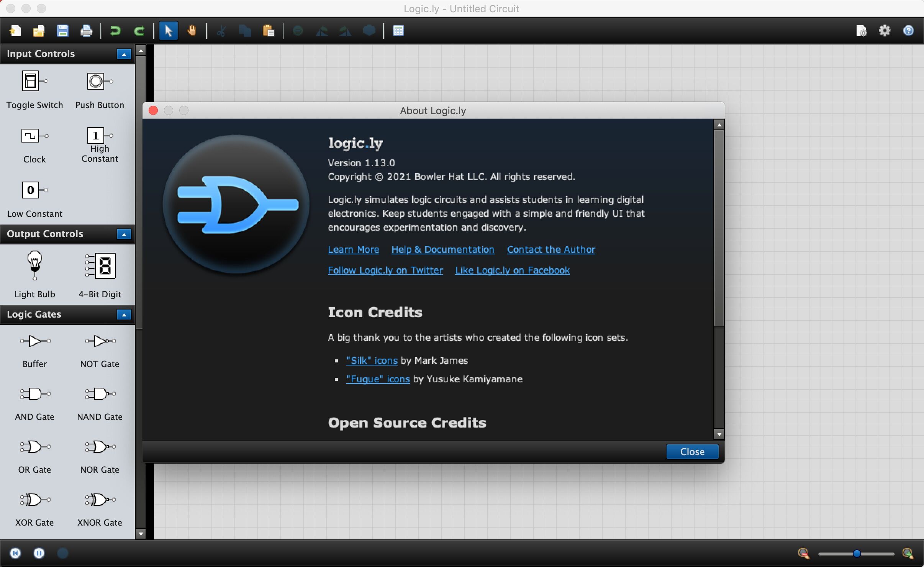Viewport: 924px width, 567px height.
Task: Select the Push Button component
Action: click(x=100, y=90)
